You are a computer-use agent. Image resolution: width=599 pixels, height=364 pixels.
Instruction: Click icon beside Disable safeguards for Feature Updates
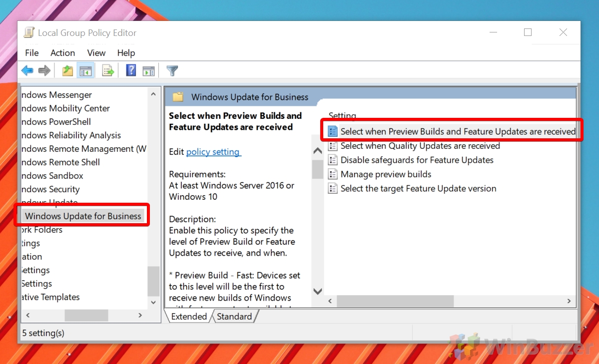(x=333, y=160)
